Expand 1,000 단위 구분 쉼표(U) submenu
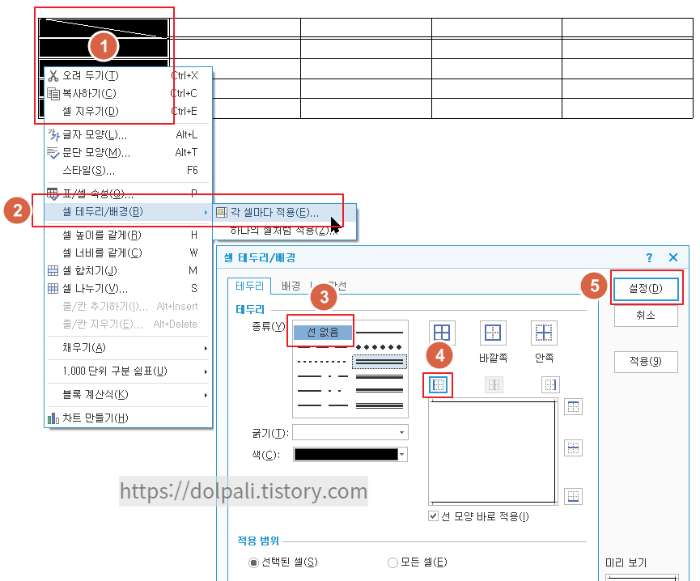Viewport: 700px width, 581px height. tap(128, 371)
